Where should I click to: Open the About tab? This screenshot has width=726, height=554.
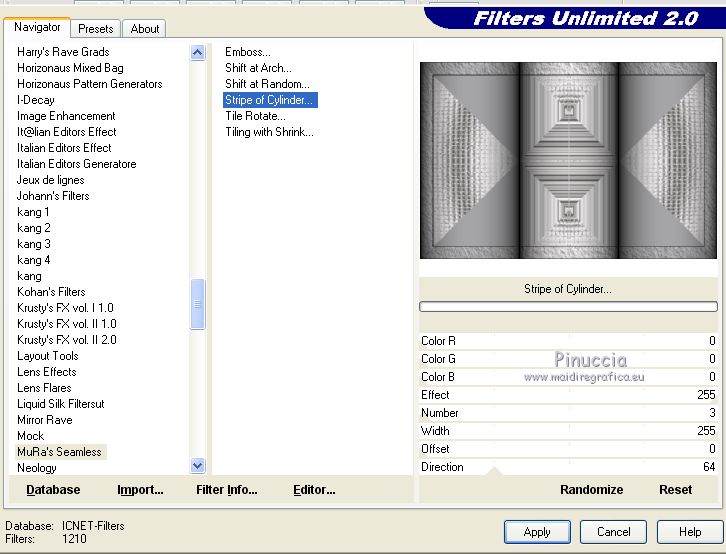pos(144,29)
